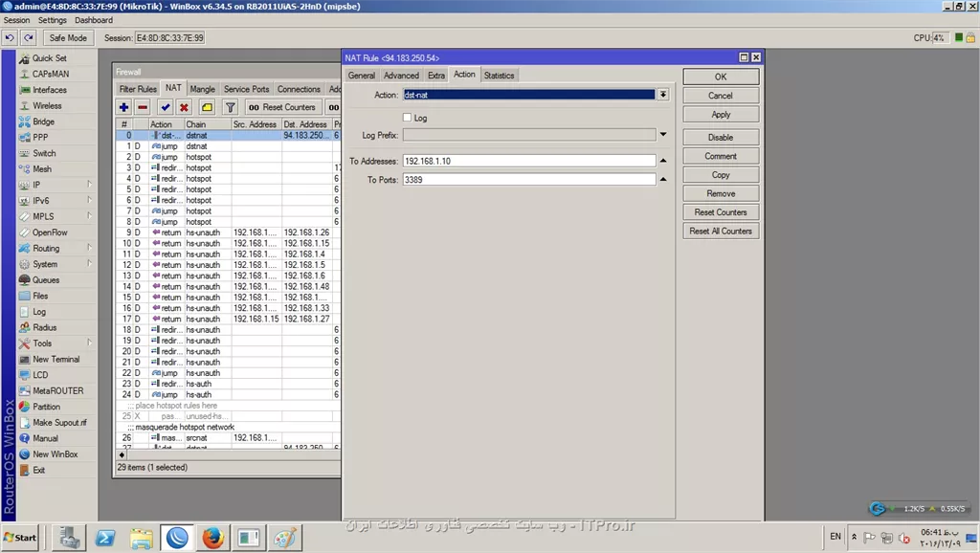The width and height of the screenshot is (980, 553).
Task: Click Reset All Counters button
Action: click(721, 232)
